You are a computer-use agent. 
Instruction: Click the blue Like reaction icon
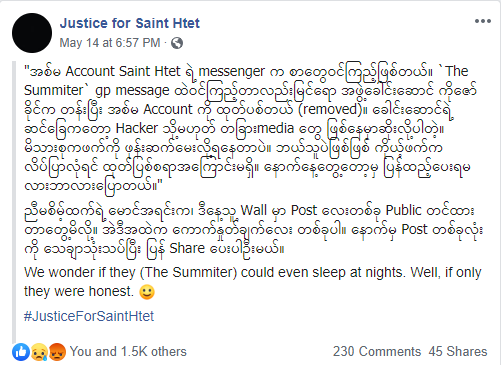point(21,352)
